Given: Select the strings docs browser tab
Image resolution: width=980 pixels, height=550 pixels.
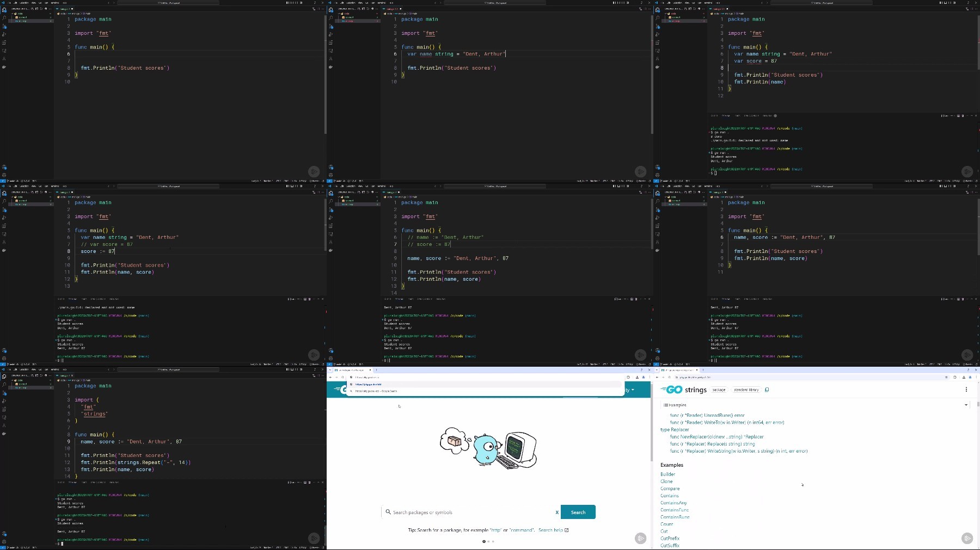Looking at the screenshot, I should pos(679,370).
